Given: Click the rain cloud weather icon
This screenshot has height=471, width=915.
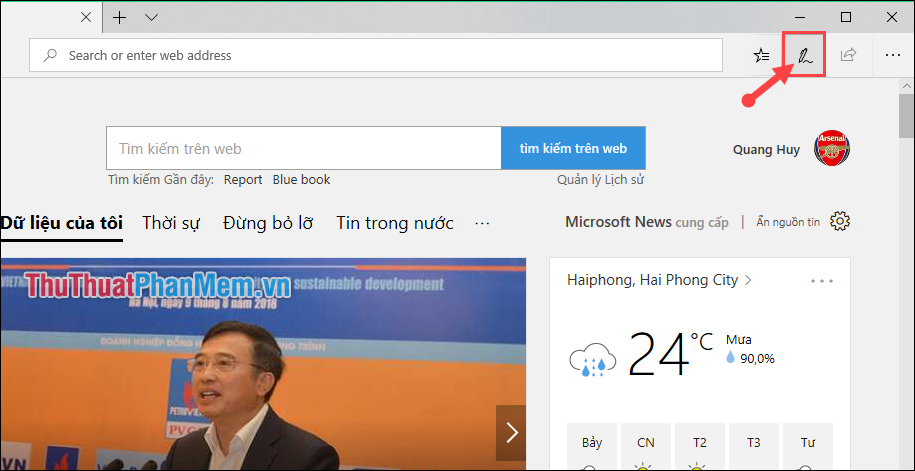Looking at the screenshot, I should tap(592, 360).
